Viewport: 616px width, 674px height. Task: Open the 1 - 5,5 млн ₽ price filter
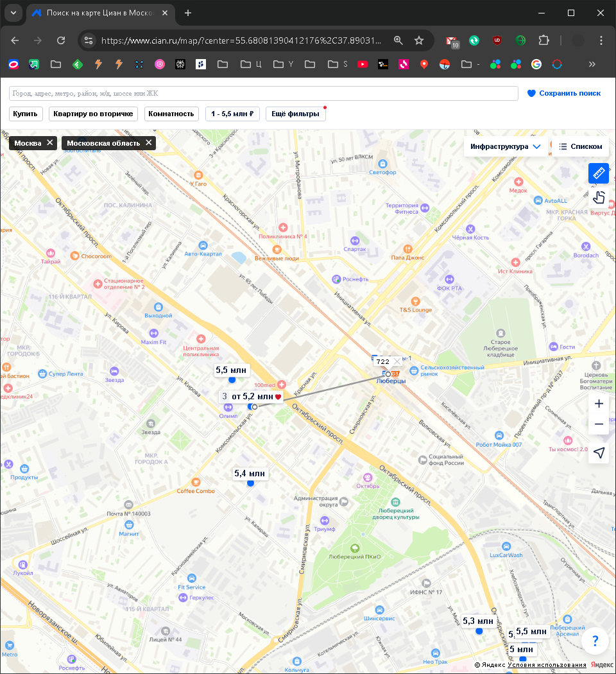232,114
